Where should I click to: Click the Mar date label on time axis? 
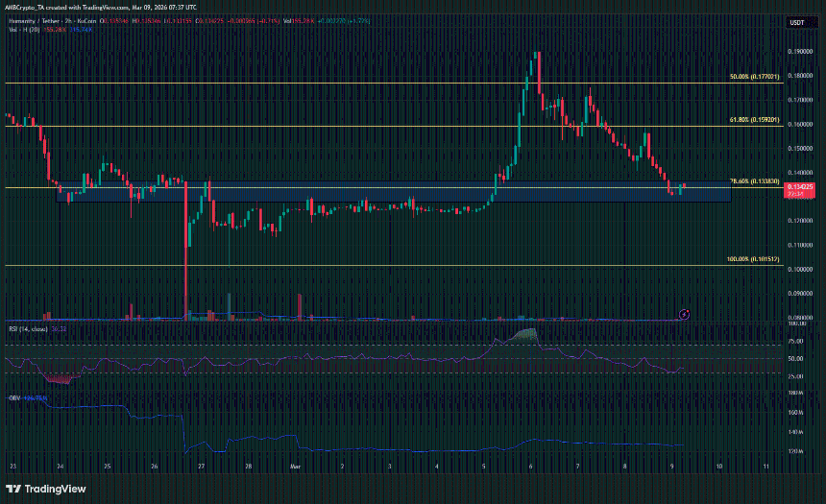click(295, 467)
